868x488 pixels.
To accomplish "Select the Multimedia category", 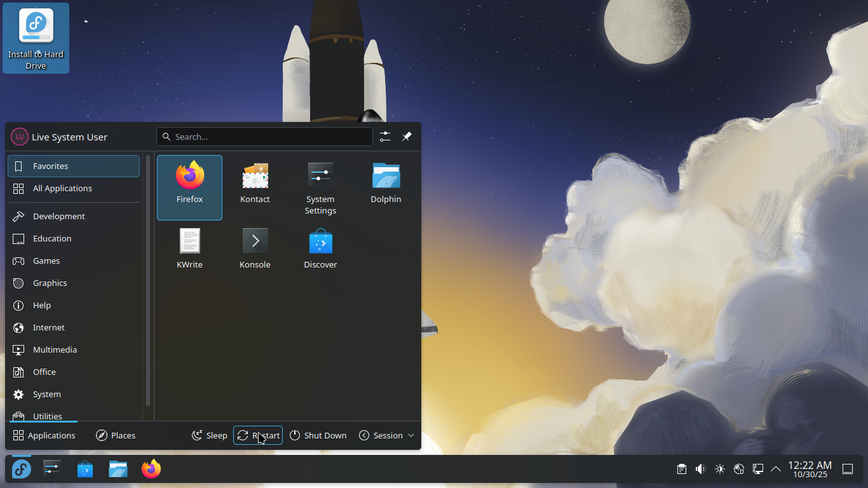I will coord(74,349).
